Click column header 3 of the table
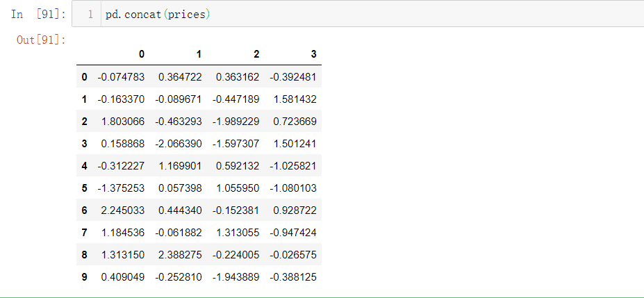This screenshot has height=298, width=644. [x=314, y=54]
